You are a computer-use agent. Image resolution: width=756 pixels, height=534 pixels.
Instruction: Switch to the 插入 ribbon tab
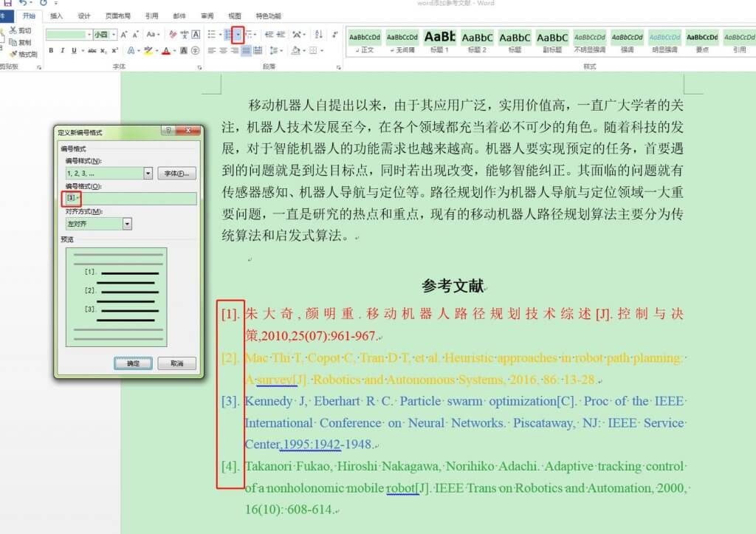click(x=56, y=16)
